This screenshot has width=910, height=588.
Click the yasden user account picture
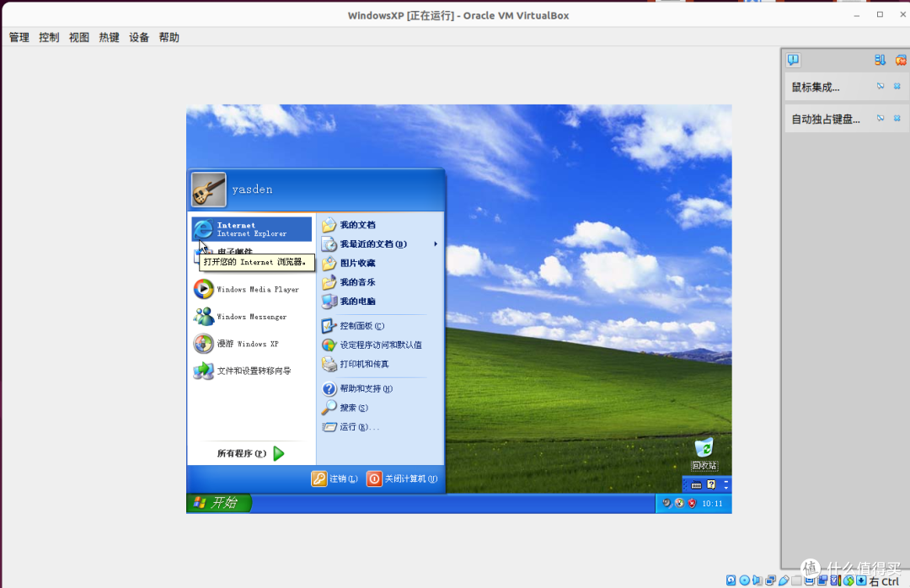[x=208, y=190]
